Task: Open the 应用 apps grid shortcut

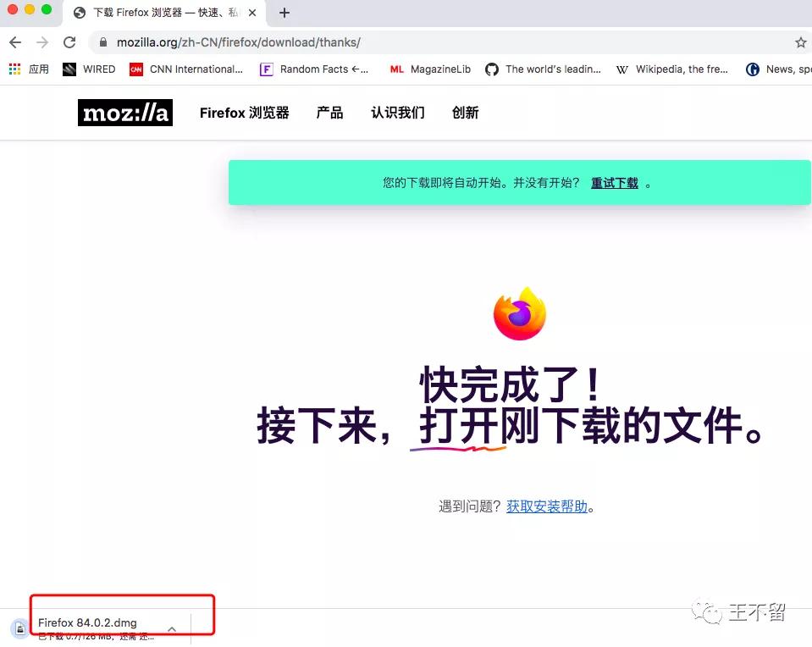Action: 29,69
